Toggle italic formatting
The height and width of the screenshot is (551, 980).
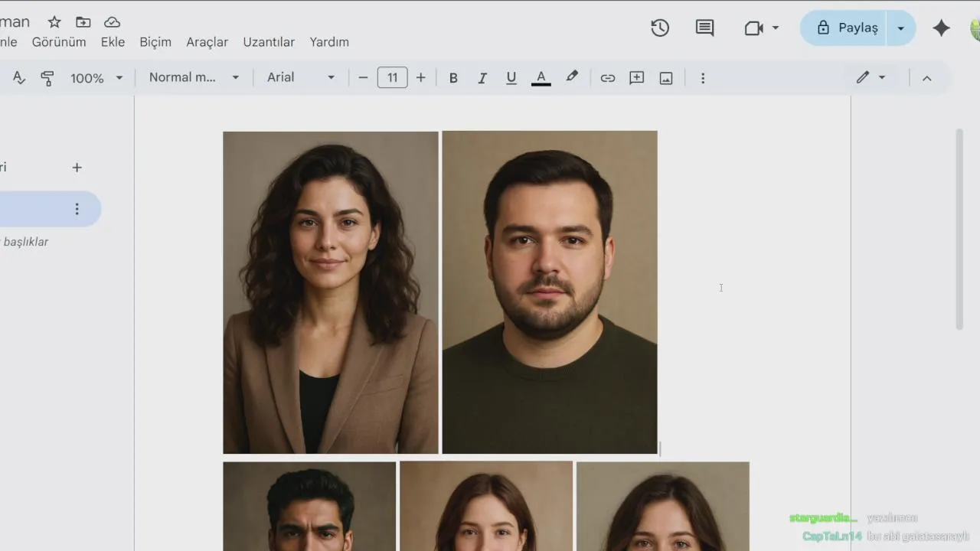point(482,78)
